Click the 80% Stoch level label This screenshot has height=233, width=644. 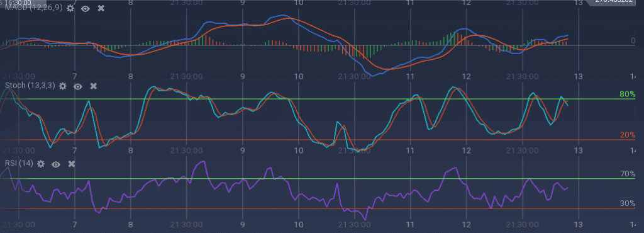click(627, 94)
